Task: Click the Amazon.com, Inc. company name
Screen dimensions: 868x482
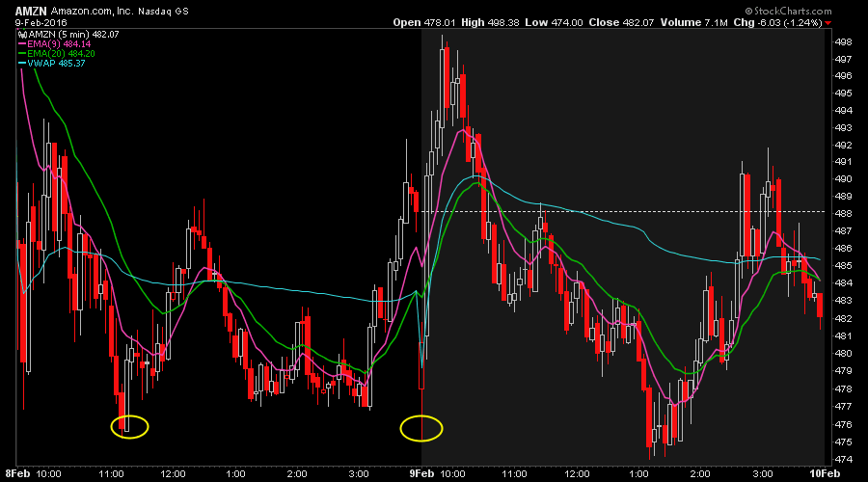Action: click(92, 11)
